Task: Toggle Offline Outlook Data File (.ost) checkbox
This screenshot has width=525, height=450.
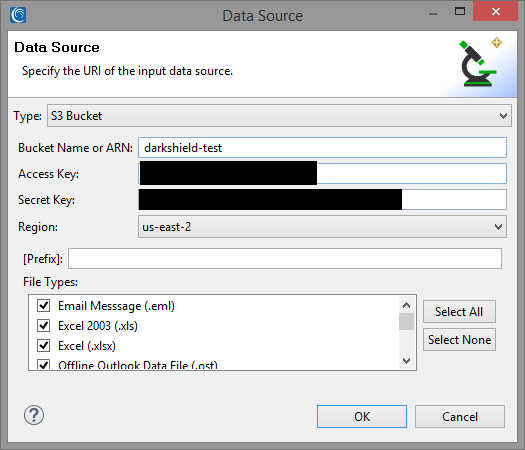Action: point(44,364)
